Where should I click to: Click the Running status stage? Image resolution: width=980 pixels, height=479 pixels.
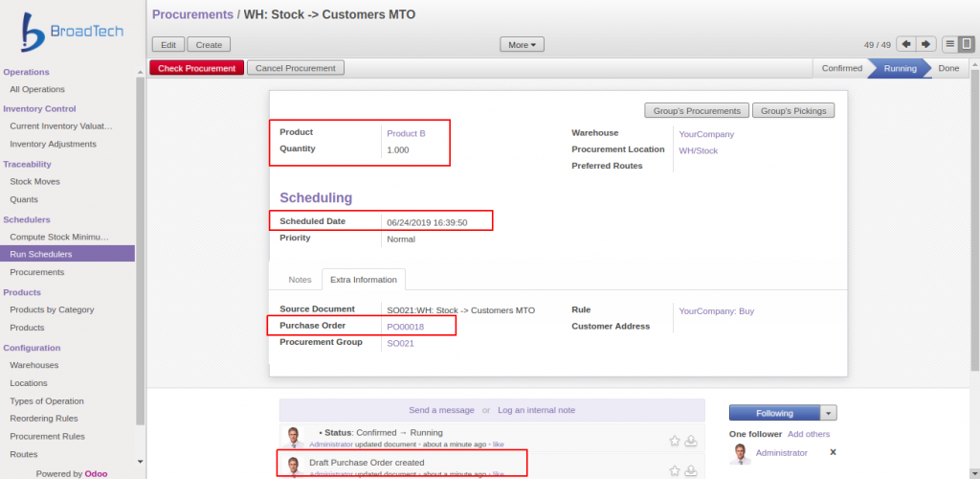900,68
